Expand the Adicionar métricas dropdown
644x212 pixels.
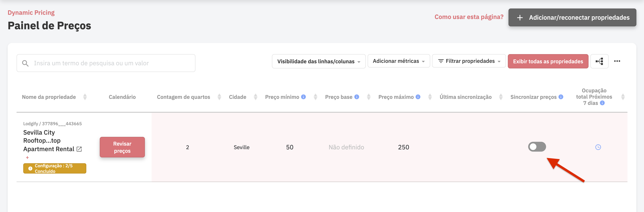[398, 61]
